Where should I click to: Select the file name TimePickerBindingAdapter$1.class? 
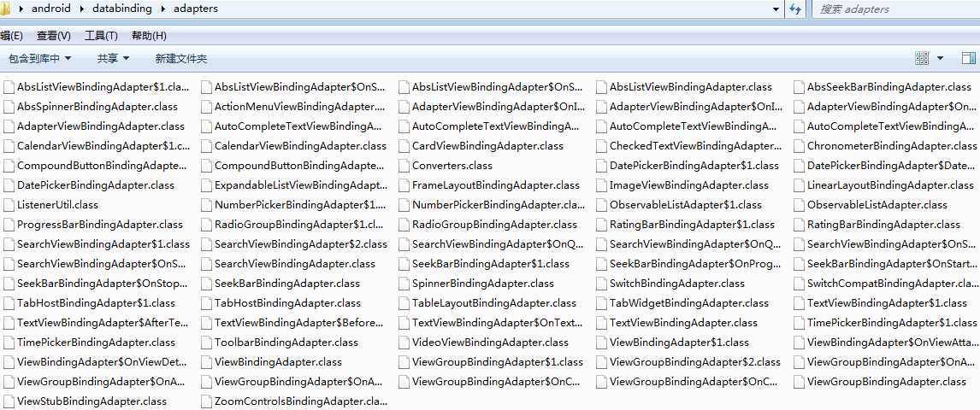coord(892,323)
